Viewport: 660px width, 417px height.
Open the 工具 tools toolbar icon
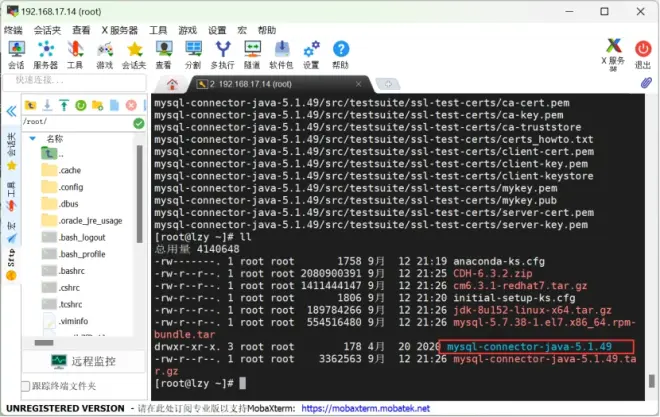pyautogui.click(x=75, y=55)
